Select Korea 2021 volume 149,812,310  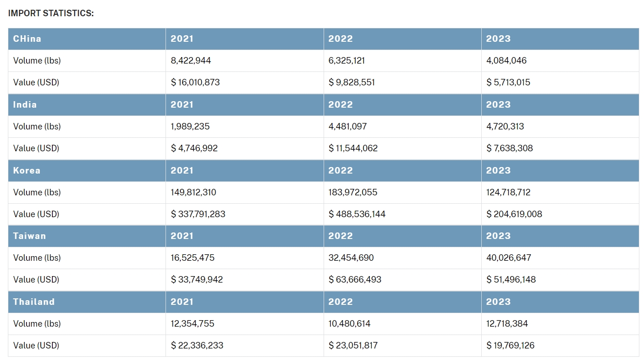(x=193, y=193)
